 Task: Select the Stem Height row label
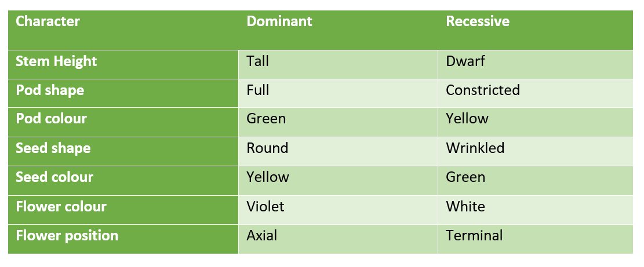(56, 61)
